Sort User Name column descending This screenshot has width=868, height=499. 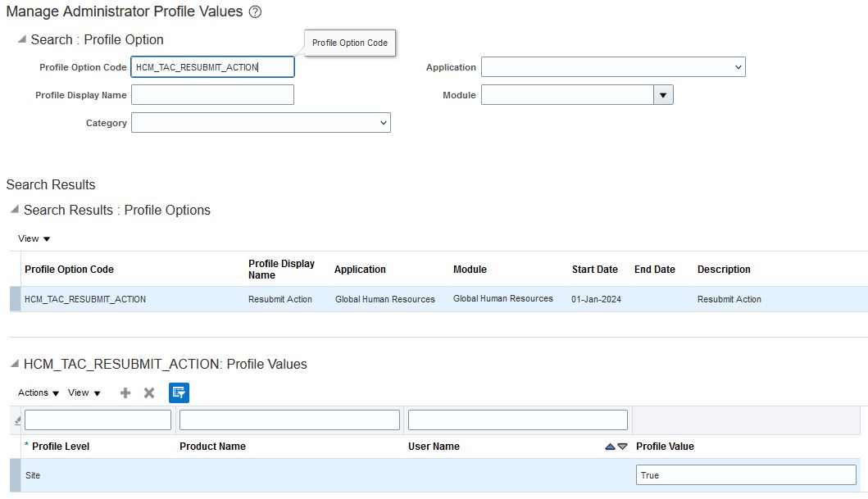622,447
